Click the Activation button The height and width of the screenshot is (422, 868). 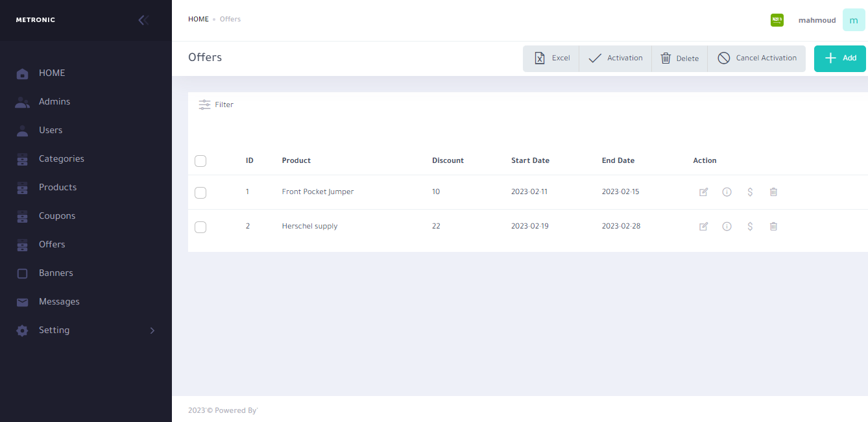pyautogui.click(x=616, y=58)
